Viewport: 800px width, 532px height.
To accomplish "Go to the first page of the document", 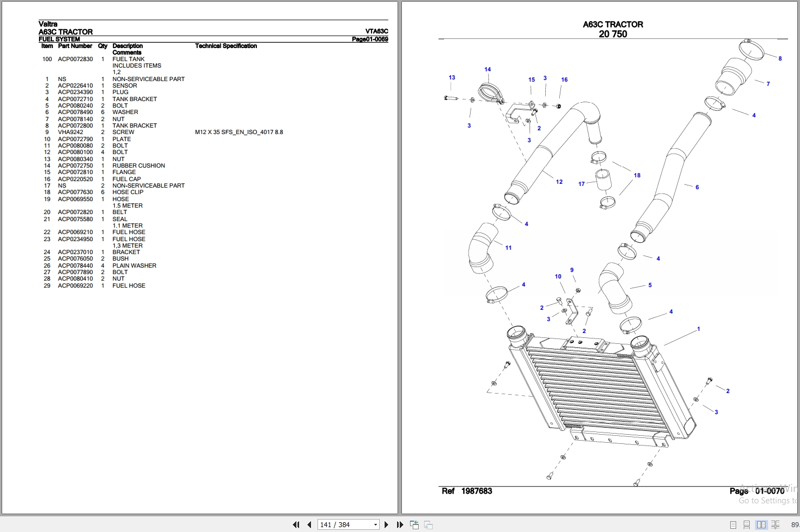I will click(296, 524).
